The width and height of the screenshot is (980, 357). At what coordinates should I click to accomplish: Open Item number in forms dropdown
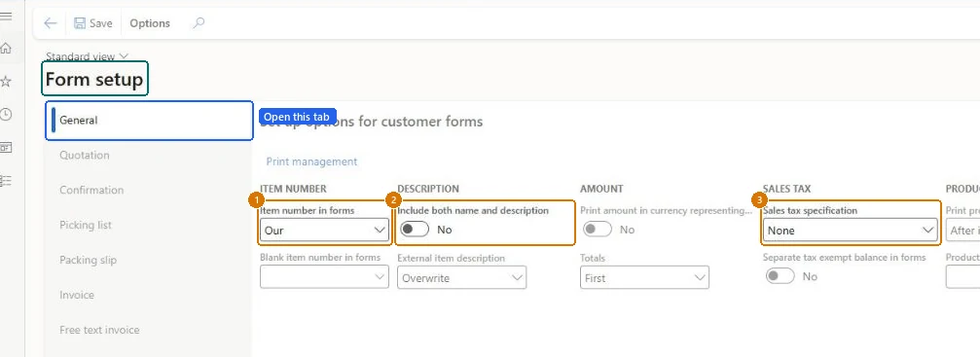[324, 231]
